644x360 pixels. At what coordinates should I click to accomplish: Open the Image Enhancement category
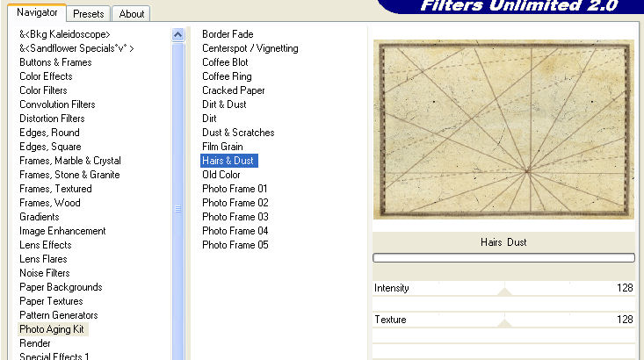click(x=62, y=231)
